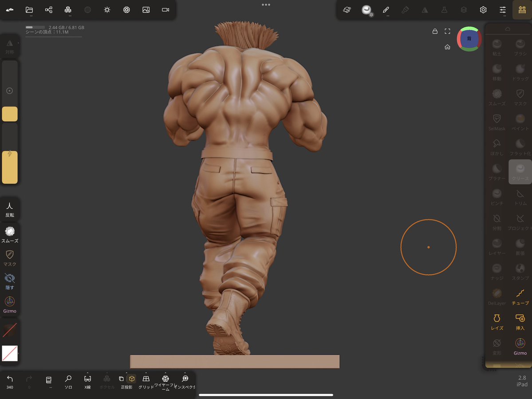
Task: Open the Nomad Sculpt logo menu
Action: 10,10
